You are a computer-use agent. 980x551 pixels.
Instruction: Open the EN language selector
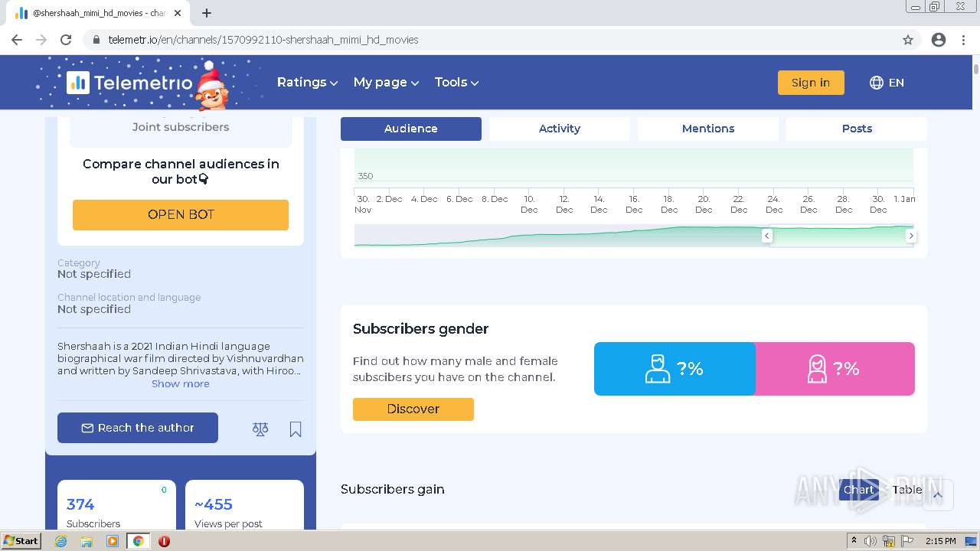point(887,83)
